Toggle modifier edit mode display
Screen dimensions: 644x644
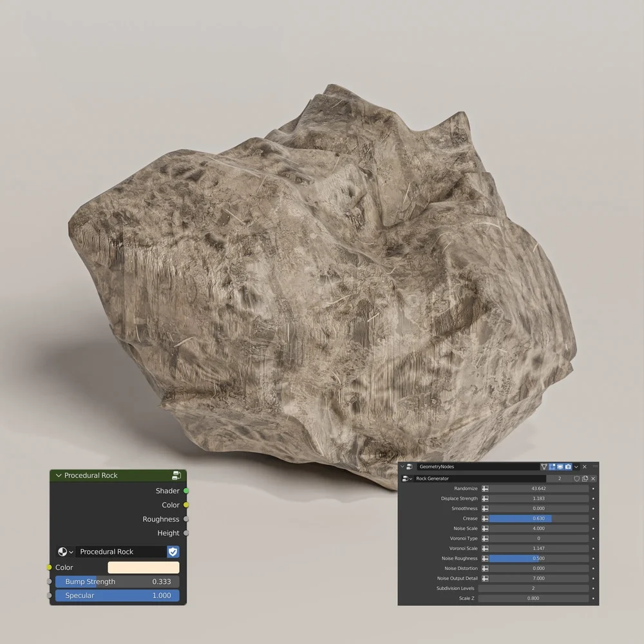pyautogui.click(x=552, y=466)
